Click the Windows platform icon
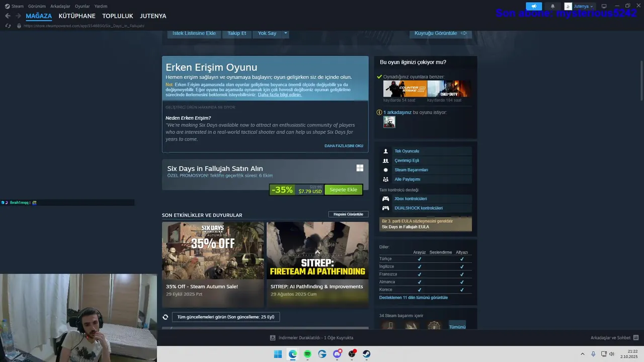 (360, 168)
